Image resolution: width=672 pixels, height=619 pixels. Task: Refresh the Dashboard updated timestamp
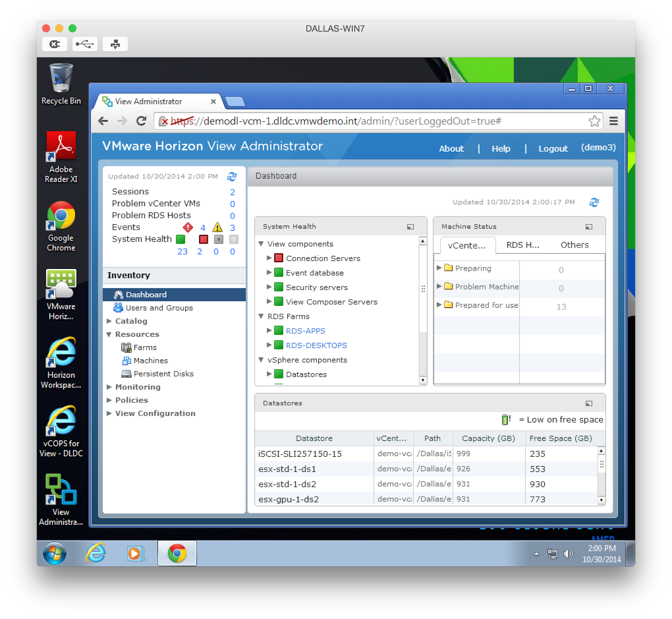(x=594, y=202)
